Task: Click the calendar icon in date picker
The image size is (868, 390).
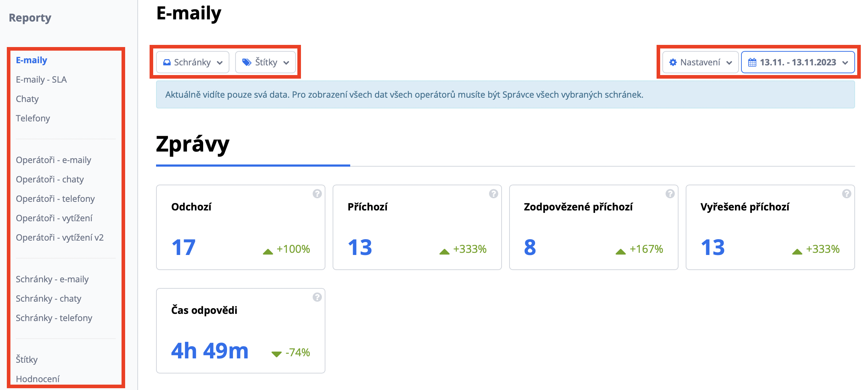Action: [x=752, y=62]
